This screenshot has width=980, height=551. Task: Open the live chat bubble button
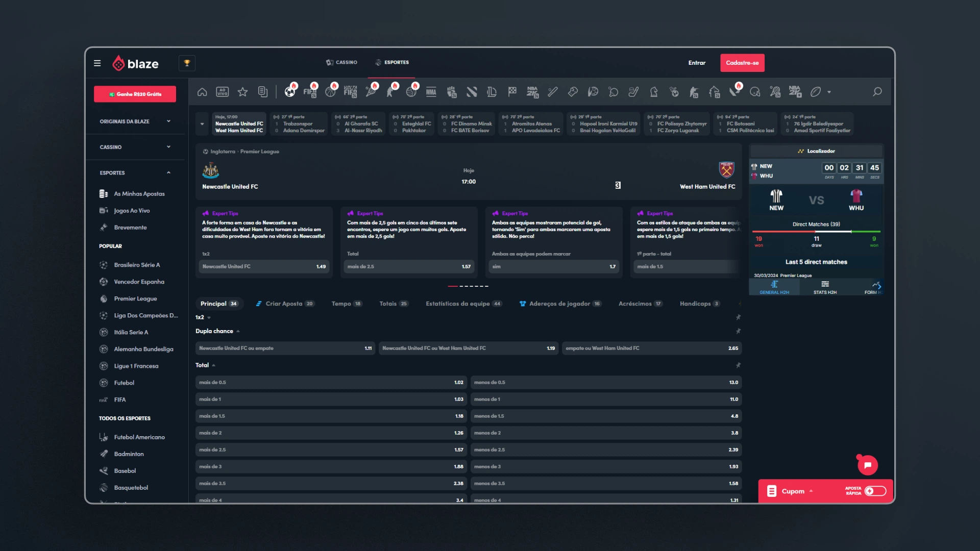click(x=867, y=465)
